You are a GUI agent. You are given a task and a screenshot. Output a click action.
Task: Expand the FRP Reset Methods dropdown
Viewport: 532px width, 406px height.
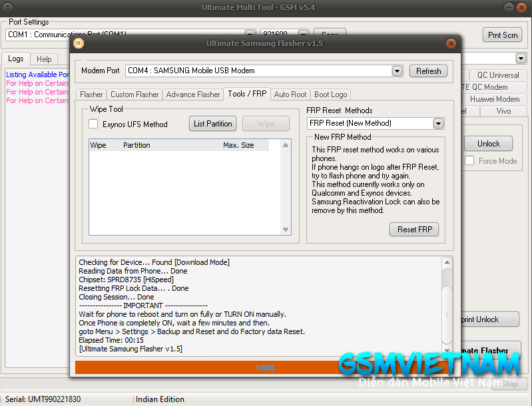438,123
